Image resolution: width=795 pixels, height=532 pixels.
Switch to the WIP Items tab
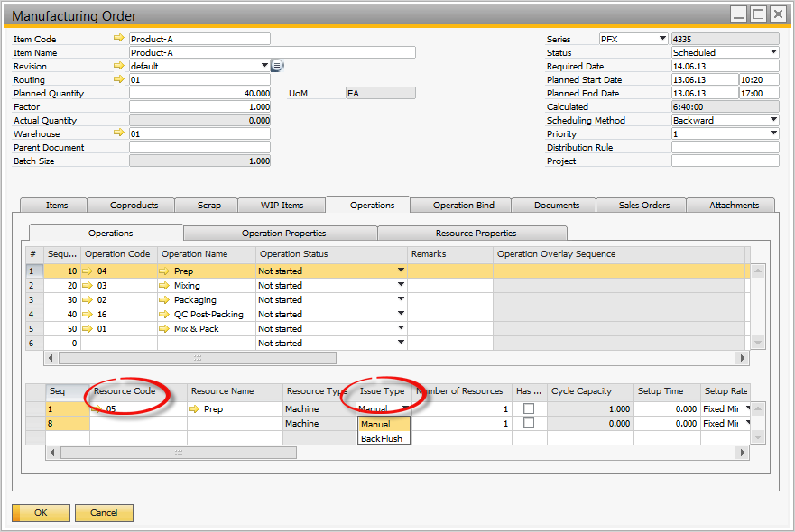(282, 206)
